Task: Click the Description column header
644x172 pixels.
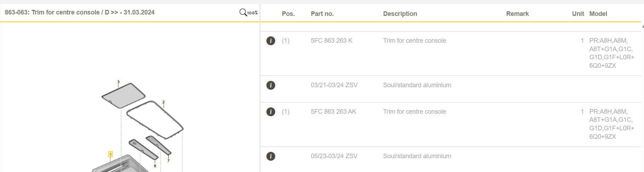Action: pos(400,14)
